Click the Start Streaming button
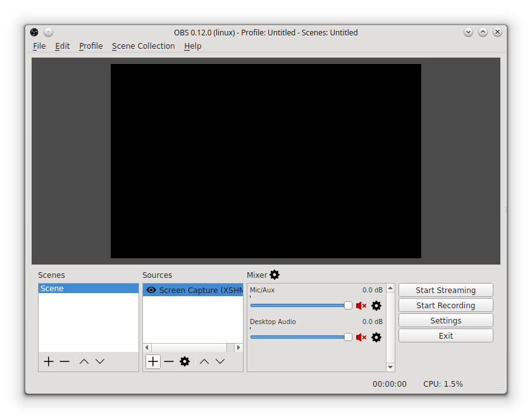The width and height of the screenshot is (532, 419). pyautogui.click(x=445, y=291)
